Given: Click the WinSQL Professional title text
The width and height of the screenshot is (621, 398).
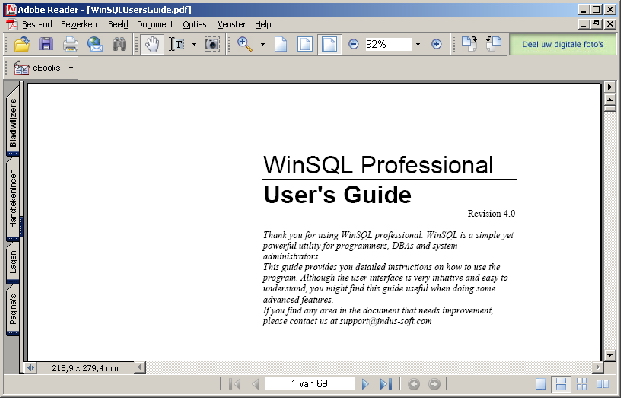Looking at the screenshot, I should [x=378, y=165].
